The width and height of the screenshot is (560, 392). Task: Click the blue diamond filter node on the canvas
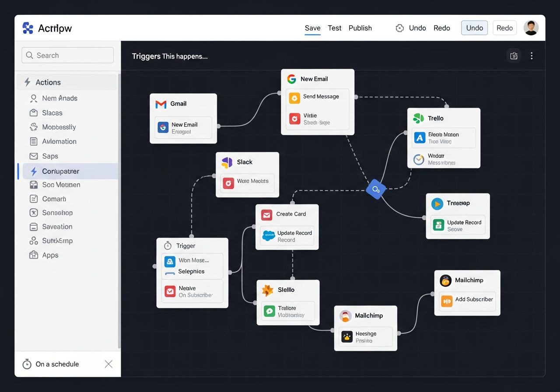[x=375, y=189]
